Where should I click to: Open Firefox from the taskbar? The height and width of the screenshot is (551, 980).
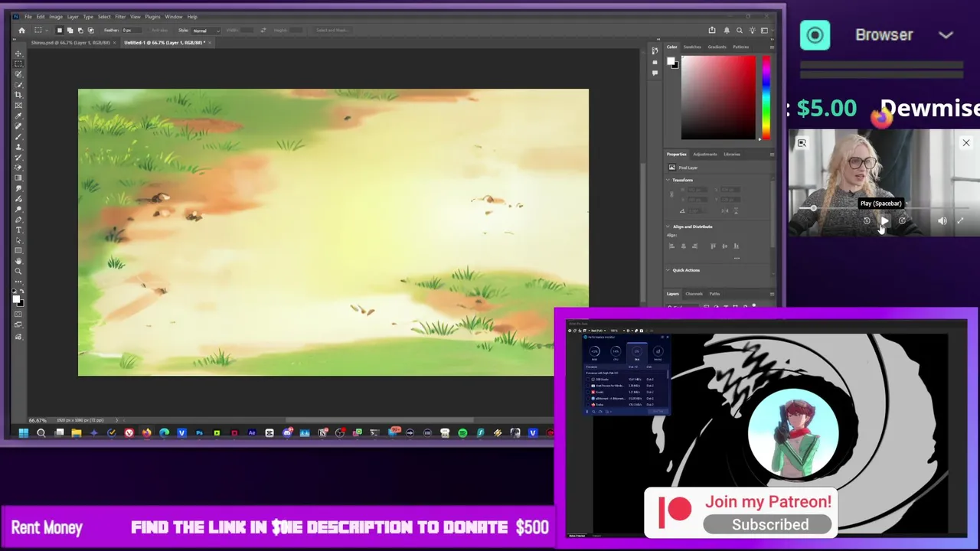[146, 432]
